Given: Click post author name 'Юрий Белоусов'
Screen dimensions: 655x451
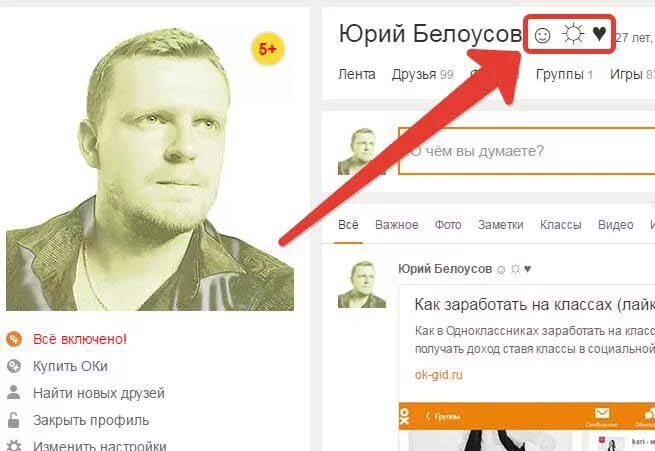Looking at the screenshot, I should click(x=445, y=269).
